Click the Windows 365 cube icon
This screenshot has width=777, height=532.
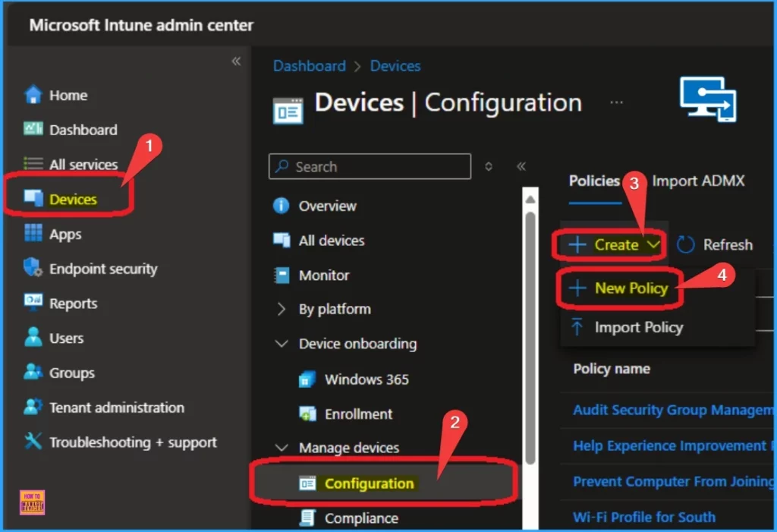click(x=307, y=379)
